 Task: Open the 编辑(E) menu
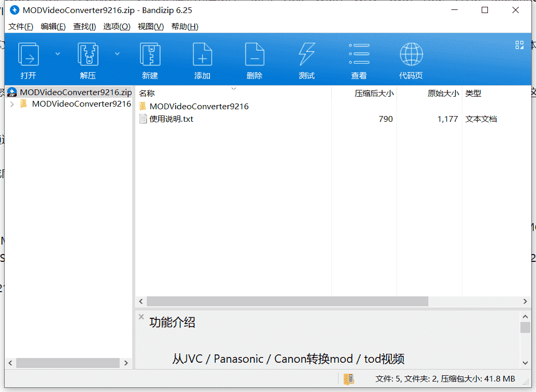click(x=53, y=27)
